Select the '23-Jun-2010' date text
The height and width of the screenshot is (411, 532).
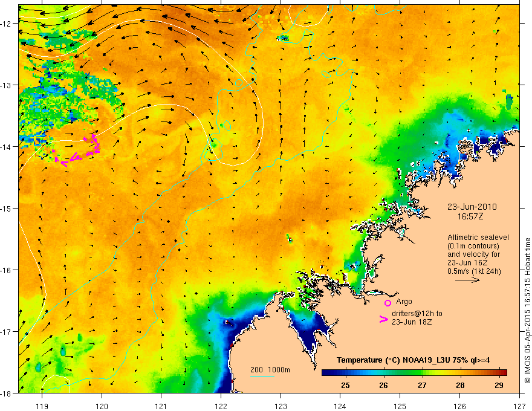click(472, 207)
